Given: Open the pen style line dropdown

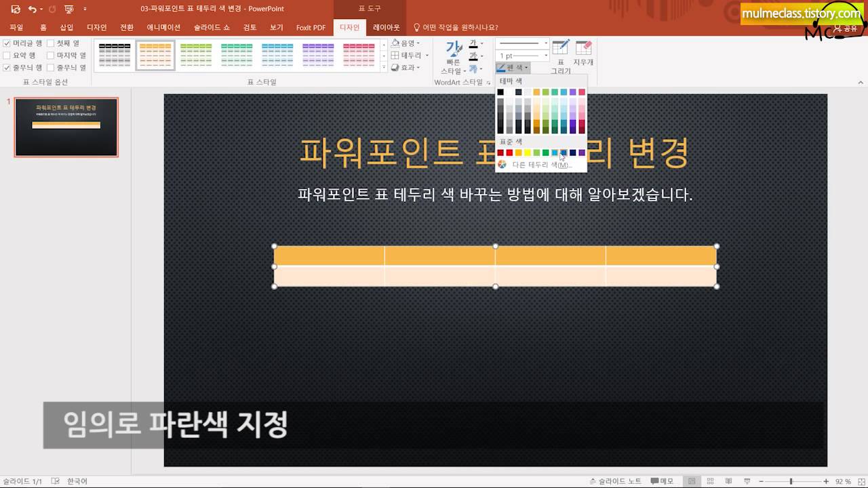Looking at the screenshot, I should pyautogui.click(x=522, y=43).
